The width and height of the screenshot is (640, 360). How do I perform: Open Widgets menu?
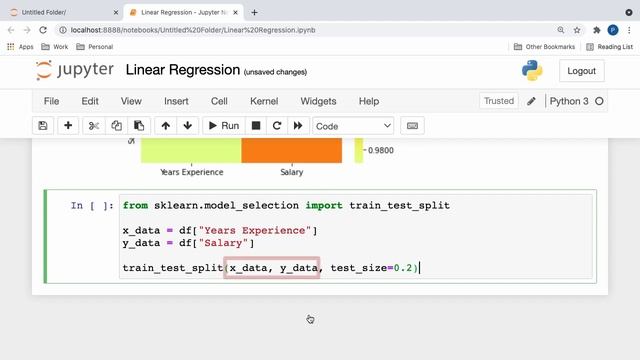click(318, 101)
